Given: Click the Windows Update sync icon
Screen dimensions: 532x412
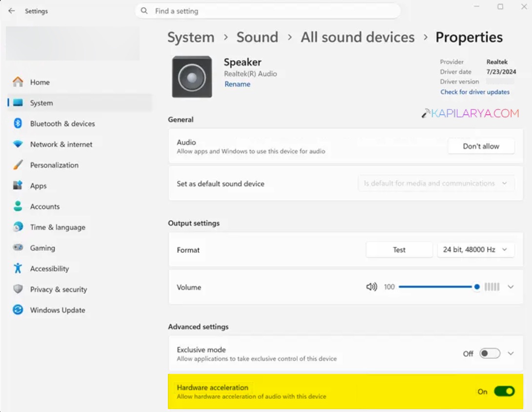Looking at the screenshot, I should pyautogui.click(x=18, y=309).
